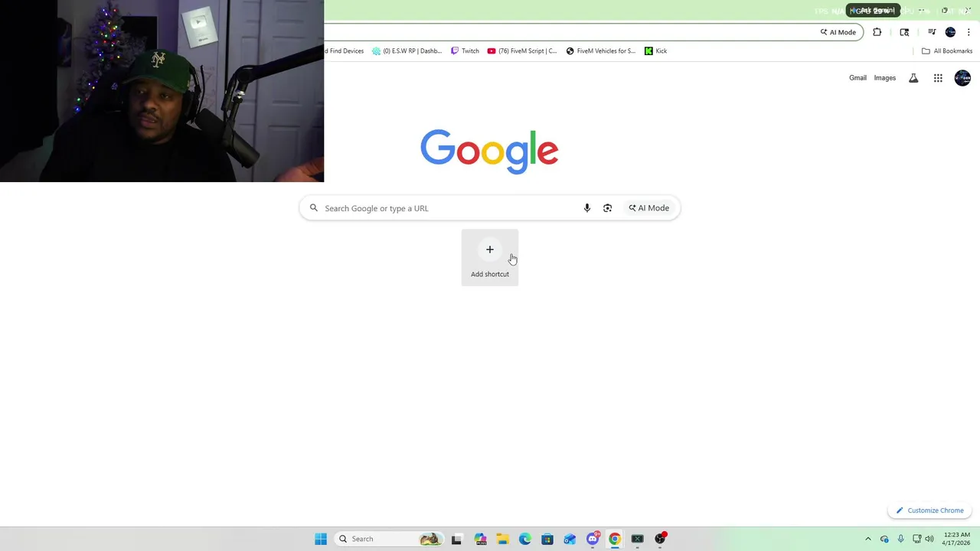Click the microphone tray icon
980x551 pixels.
pos(900,539)
